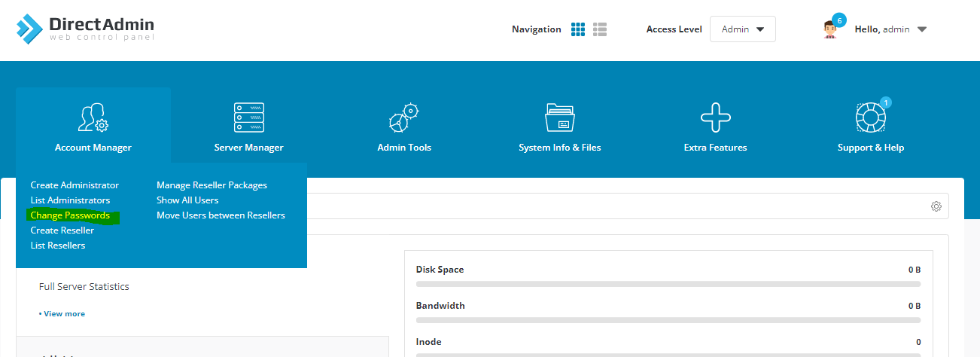Switch to list navigation view
Image resolution: width=980 pixels, height=357 pixels.
coord(600,29)
